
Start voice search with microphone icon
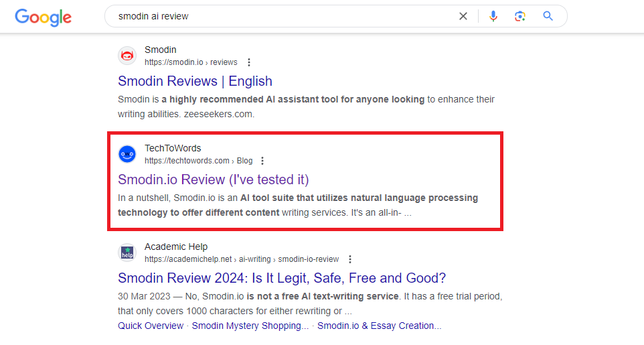tap(493, 16)
